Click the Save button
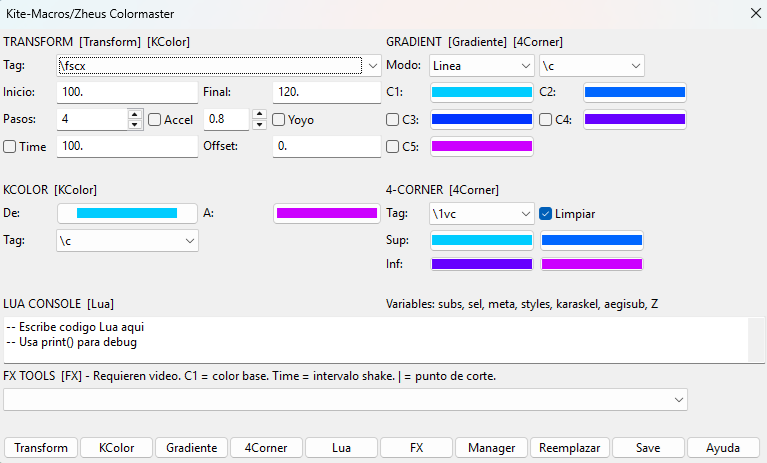This screenshot has height=463, width=767. click(648, 448)
